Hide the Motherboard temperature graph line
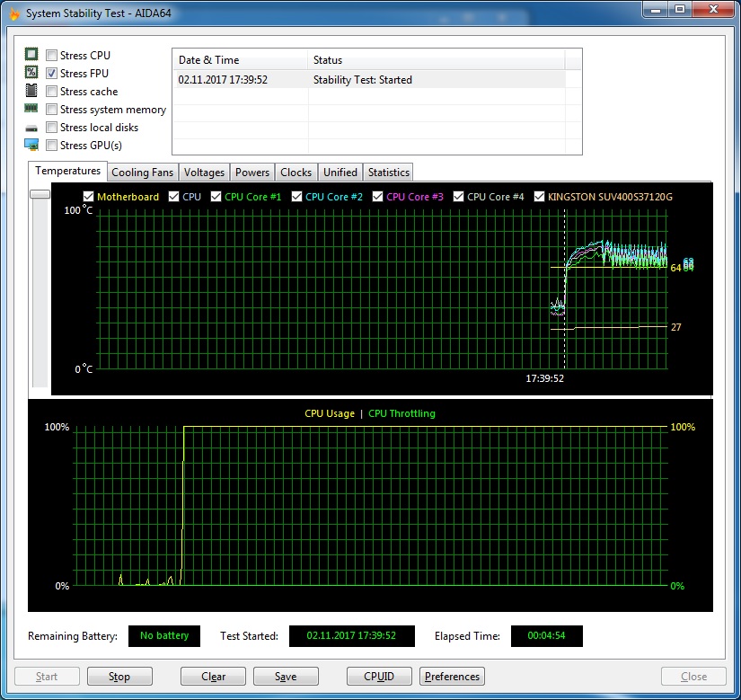This screenshot has width=741, height=700. [x=88, y=197]
